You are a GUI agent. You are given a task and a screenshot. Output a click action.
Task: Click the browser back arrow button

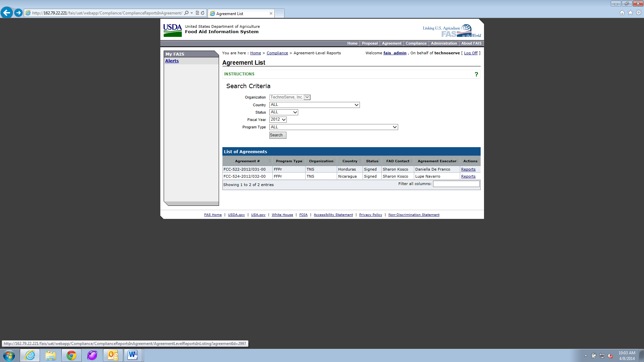[x=7, y=13]
